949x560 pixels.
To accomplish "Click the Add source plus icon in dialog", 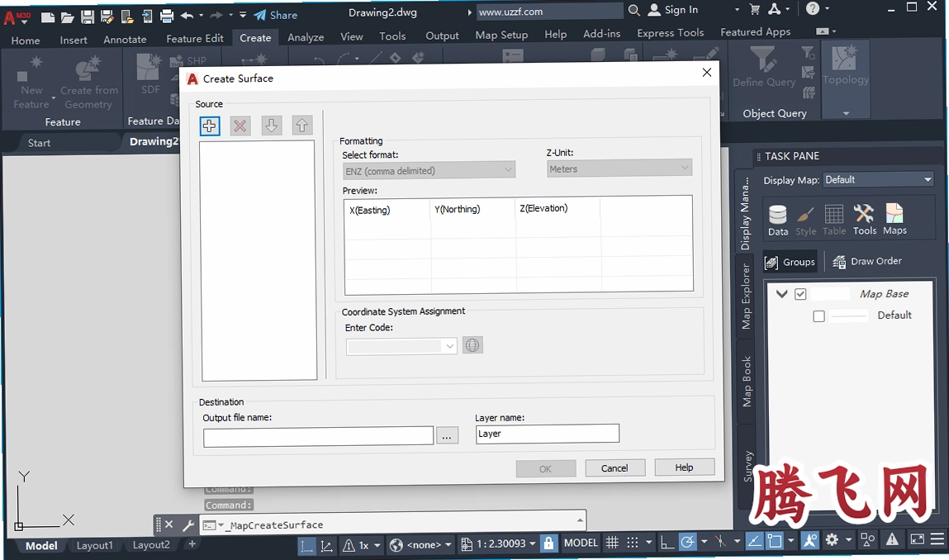I will [210, 126].
